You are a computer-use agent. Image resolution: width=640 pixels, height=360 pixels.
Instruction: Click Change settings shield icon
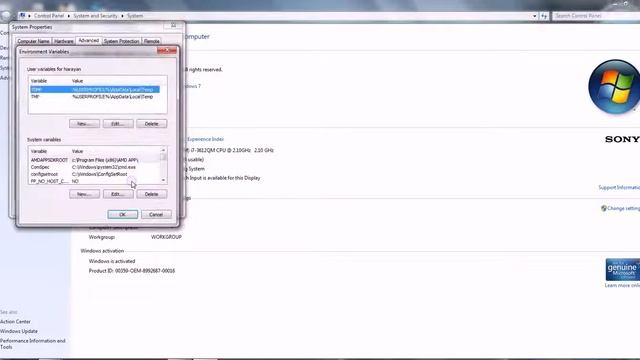[604, 208]
